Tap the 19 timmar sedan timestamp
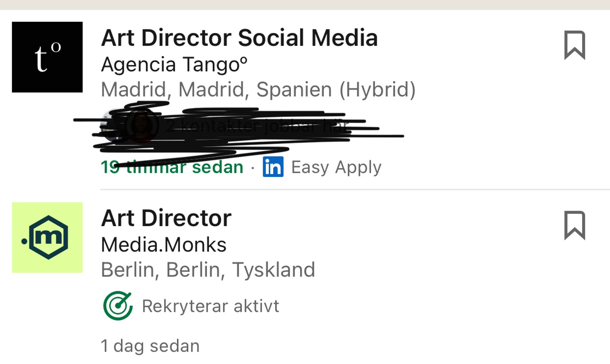 coord(172,167)
